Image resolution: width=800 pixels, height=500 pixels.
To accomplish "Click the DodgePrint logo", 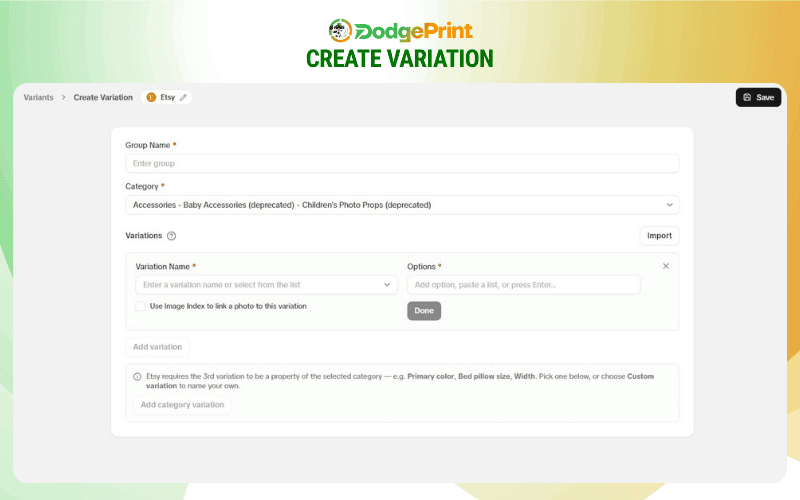I will [401, 31].
